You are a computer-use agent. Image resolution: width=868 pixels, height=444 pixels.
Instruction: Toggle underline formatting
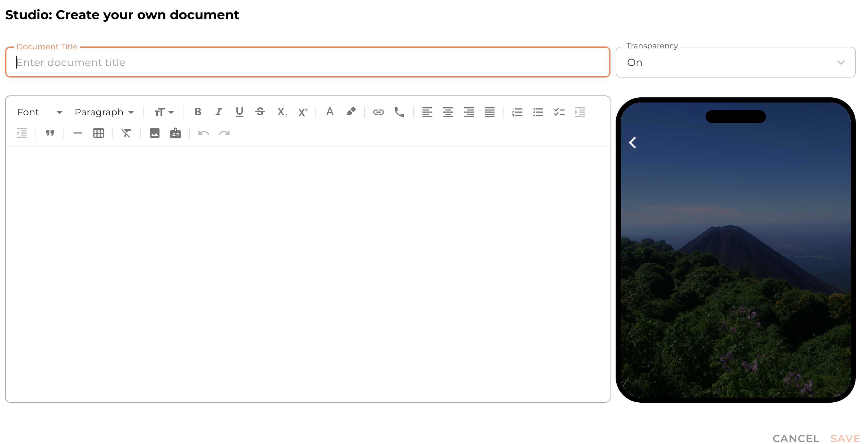point(239,112)
